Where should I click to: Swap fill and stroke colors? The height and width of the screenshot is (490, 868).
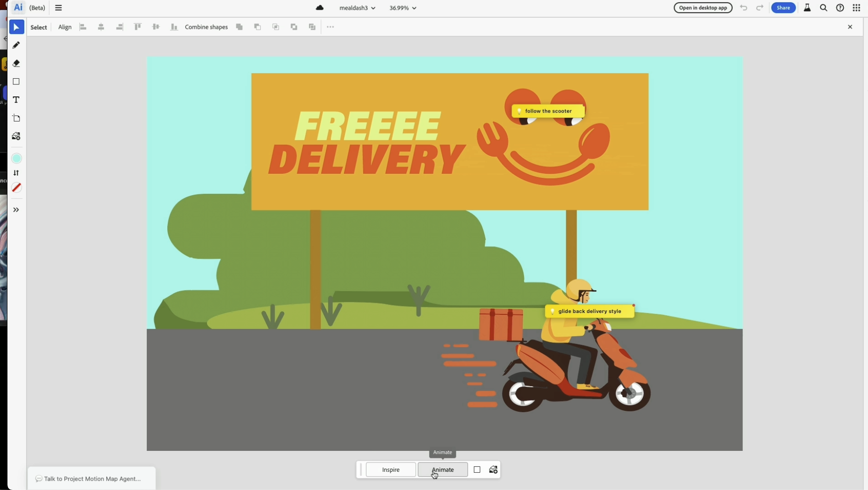pos(16,173)
